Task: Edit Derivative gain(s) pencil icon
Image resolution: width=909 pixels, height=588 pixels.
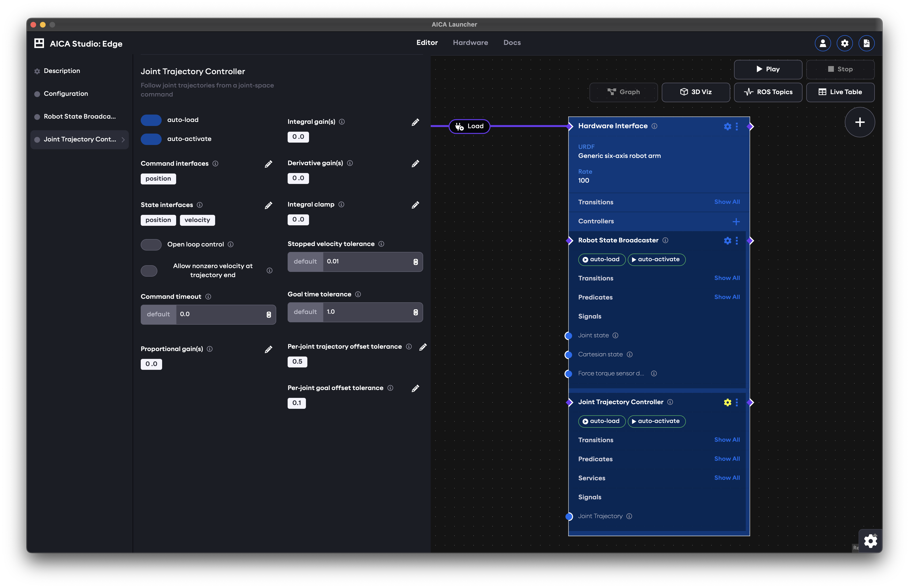Action: 415,164
